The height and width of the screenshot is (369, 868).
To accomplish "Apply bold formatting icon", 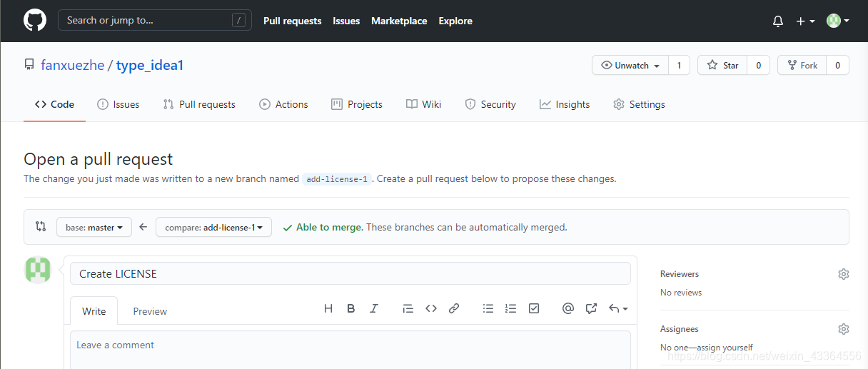I will point(351,308).
